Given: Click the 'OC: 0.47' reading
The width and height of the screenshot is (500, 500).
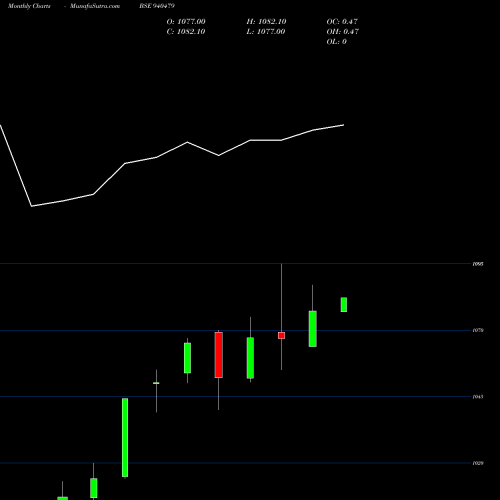Looking at the screenshot, I should tap(342, 22).
